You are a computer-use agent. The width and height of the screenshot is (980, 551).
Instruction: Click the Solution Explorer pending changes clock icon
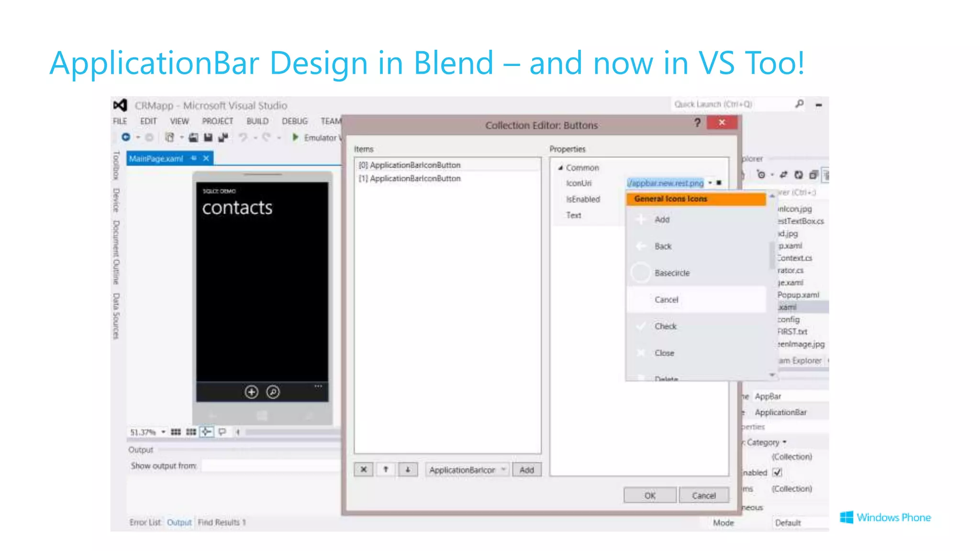[761, 175]
